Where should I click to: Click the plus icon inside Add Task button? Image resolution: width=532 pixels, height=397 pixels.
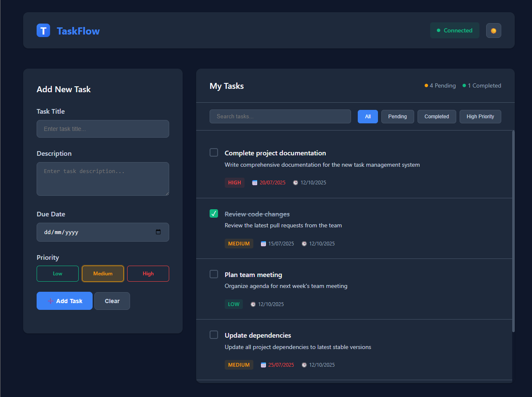50,301
